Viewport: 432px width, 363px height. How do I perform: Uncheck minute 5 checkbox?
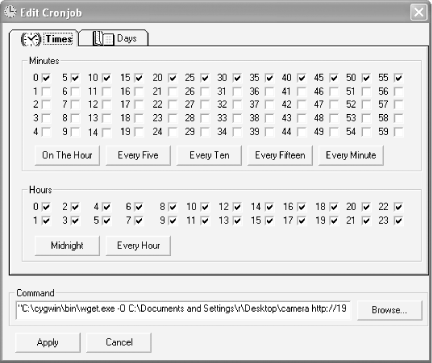(x=75, y=78)
